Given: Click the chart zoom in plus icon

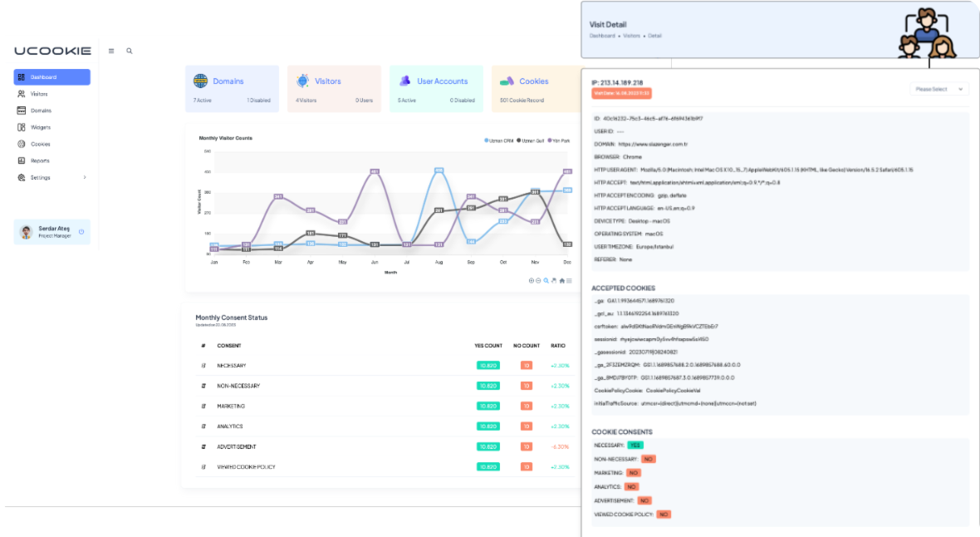Looking at the screenshot, I should [532, 281].
